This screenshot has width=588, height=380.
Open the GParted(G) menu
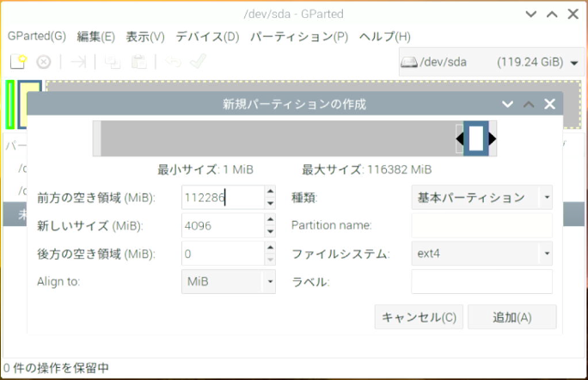click(37, 36)
